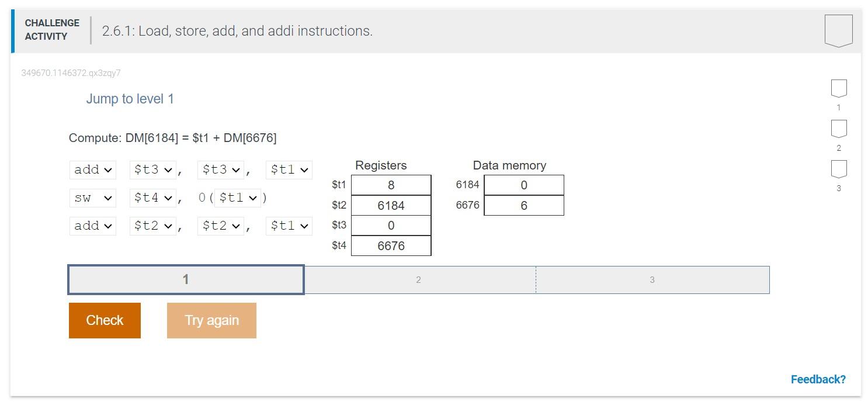Switch to level 1 progress tab

186,280
